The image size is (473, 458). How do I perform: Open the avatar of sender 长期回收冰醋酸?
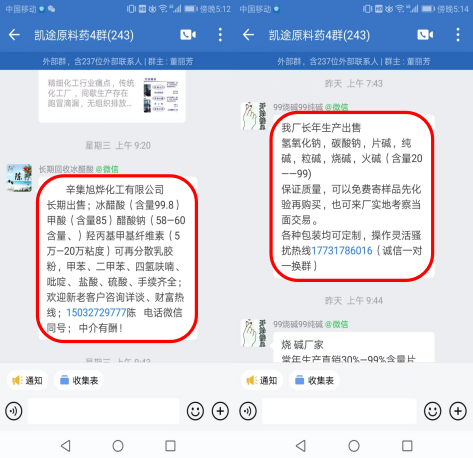[x=19, y=178]
